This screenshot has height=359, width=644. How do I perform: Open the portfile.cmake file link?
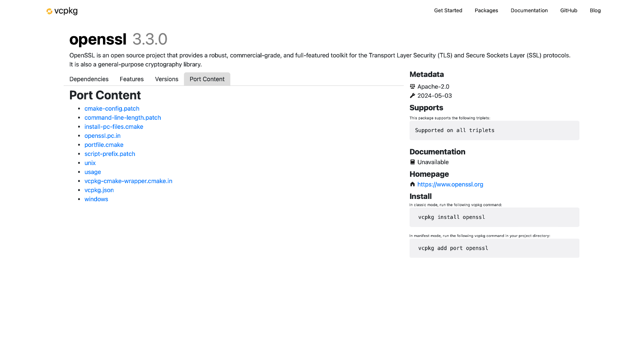(104, 145)
